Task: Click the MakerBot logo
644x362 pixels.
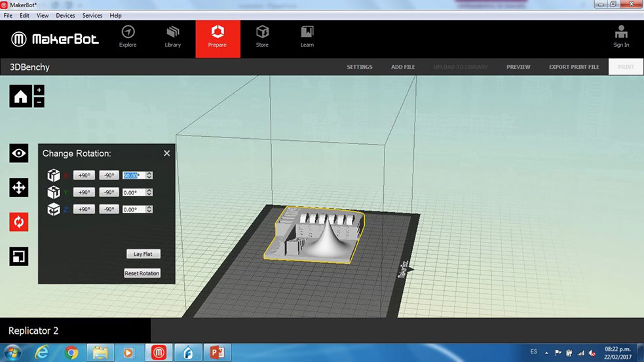Action: tap(55, 39)
